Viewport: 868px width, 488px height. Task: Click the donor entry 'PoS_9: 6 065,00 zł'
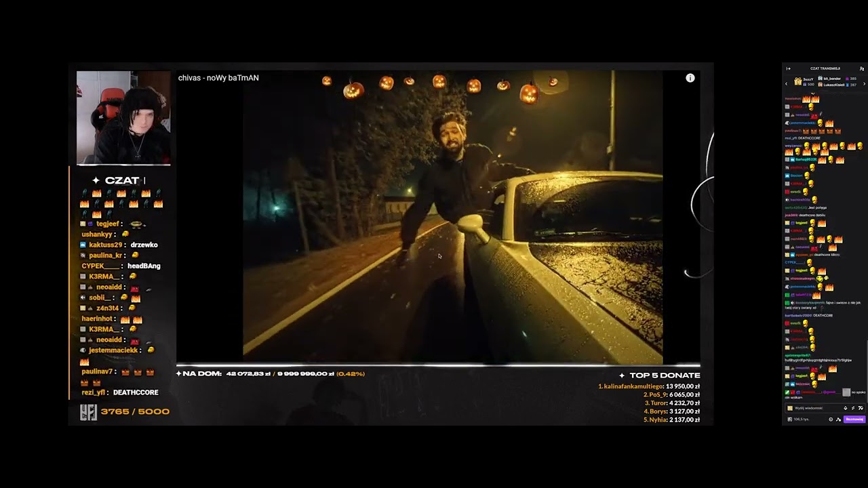tap(671, 394)
